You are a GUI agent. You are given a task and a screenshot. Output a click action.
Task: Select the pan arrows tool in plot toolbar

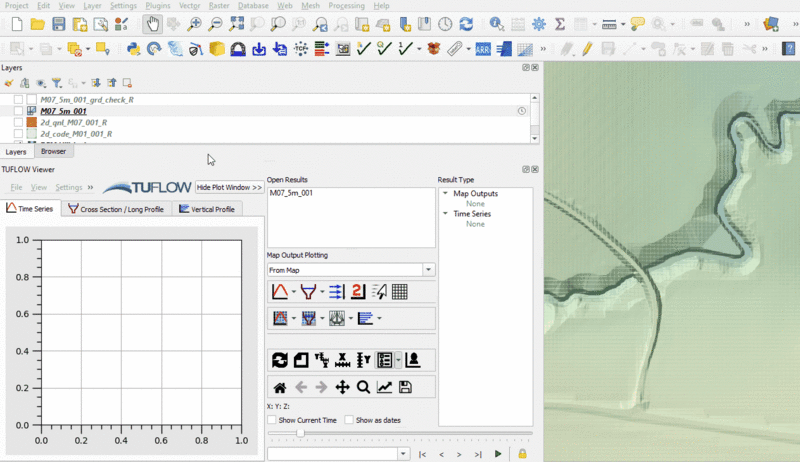click(342, 388)
